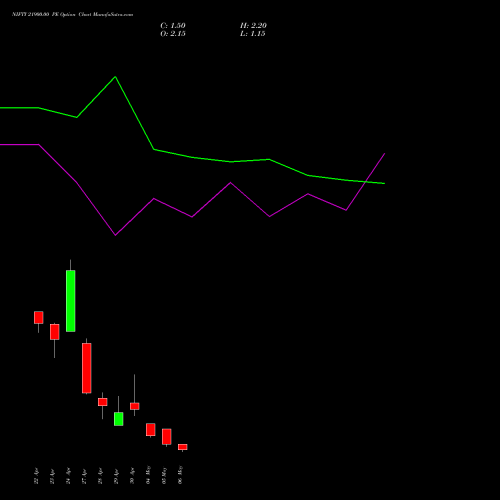Select the red candlestick for 23 Apr
Screen dimensions: 500x500
(55, 332)
